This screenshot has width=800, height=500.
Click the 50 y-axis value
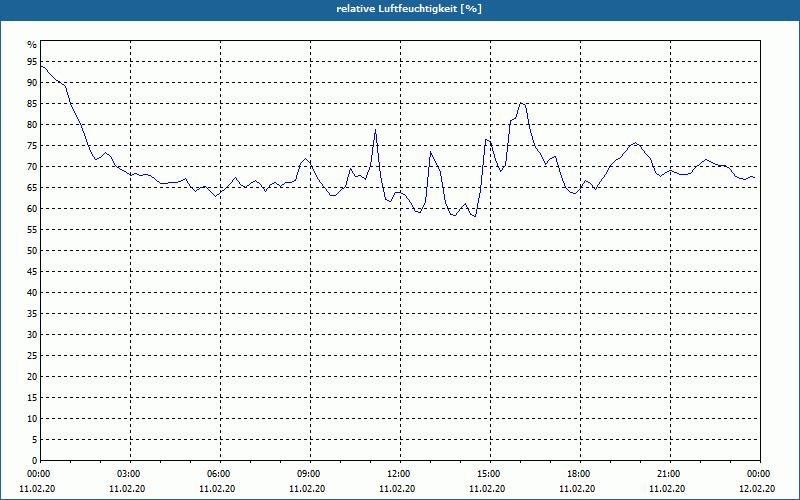pos(32,251)
